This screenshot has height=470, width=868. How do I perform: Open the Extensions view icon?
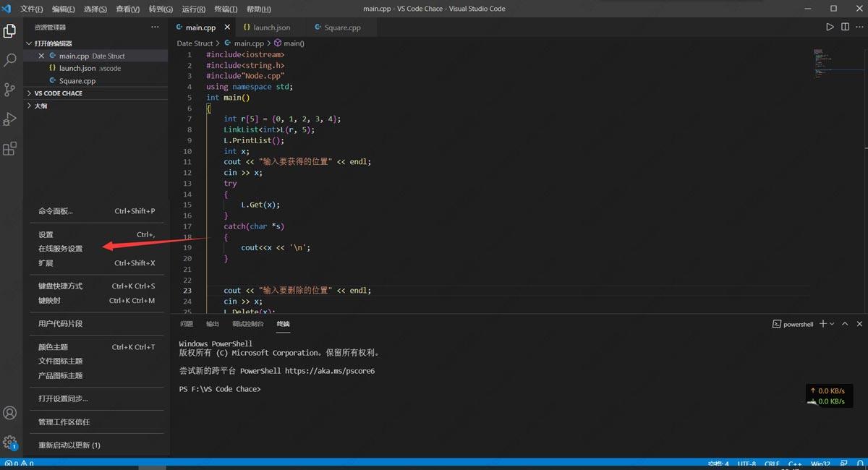pyautogui.click(x=10, y=149)
